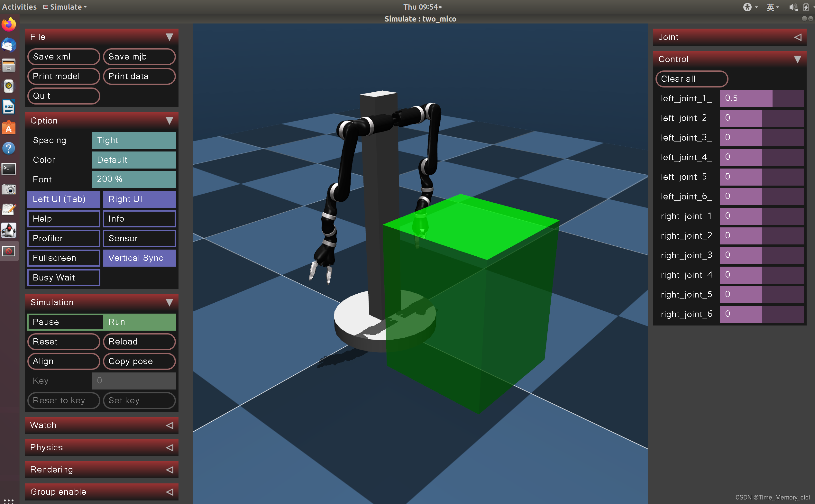The width and height of the screenshot is (815, 504).
Task: Open the Activities overview
Action: pyautogui.click(x=19, y=7)
